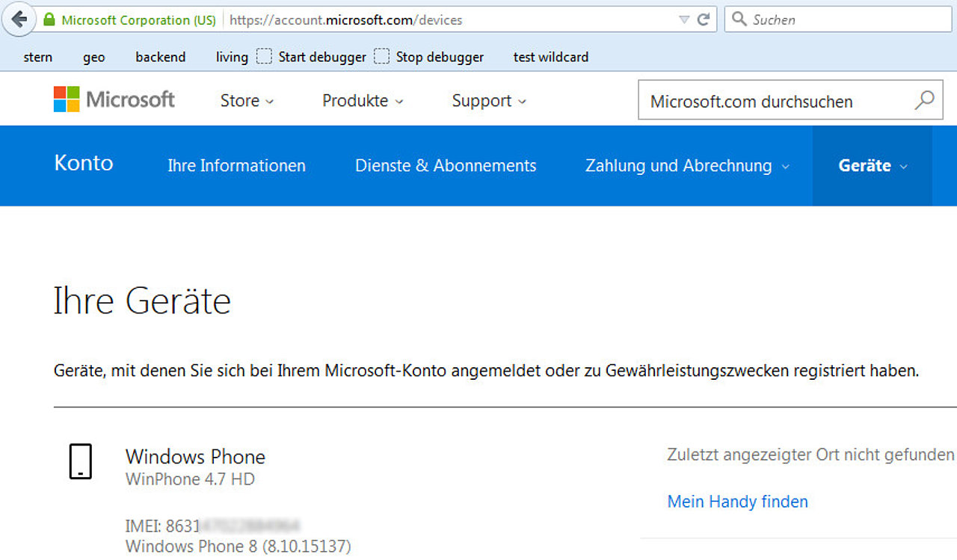The image size is (957, 560).
Task: Click the green padlock security icon
Action: pos(49,20)
